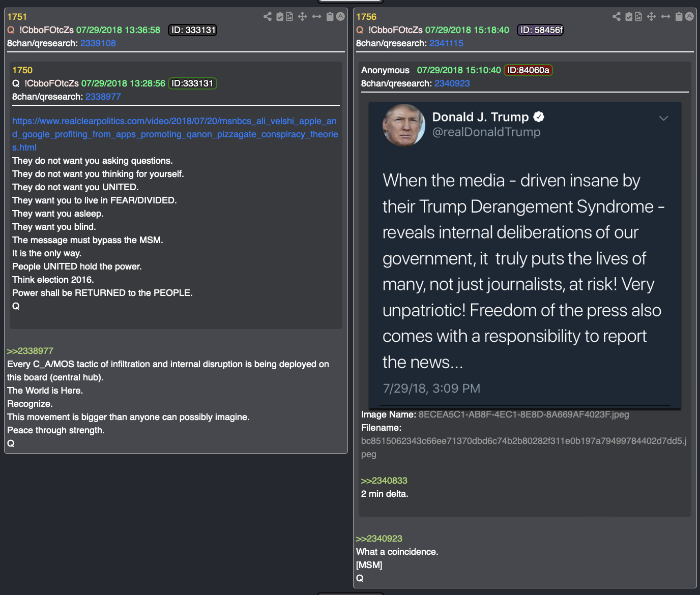This screenshot has height=595, width=700.
Task: Click the '2 min delta.' text
Action: click(x=385, y=494)
